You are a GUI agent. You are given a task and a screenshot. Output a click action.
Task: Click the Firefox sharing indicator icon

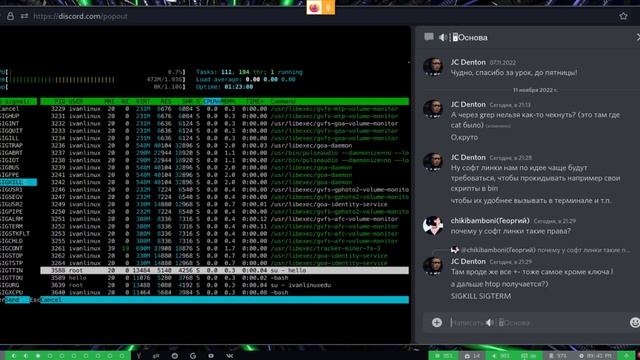click(314, 7)
